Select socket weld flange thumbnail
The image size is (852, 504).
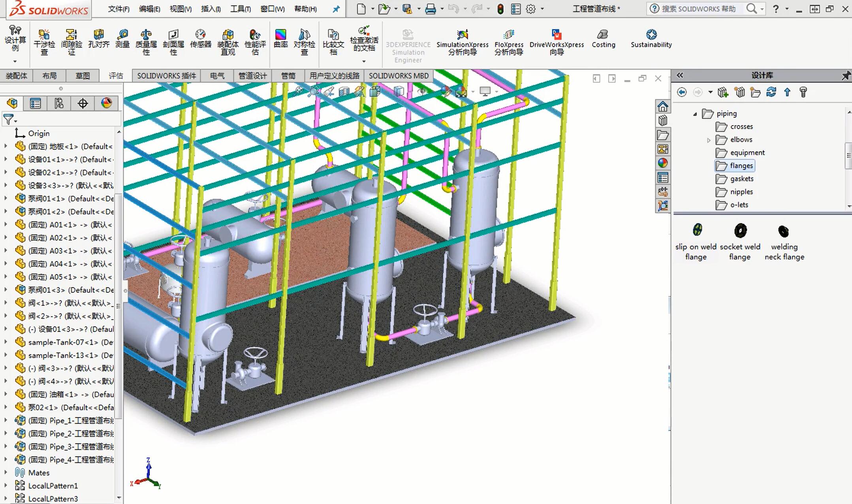point(740,242)
